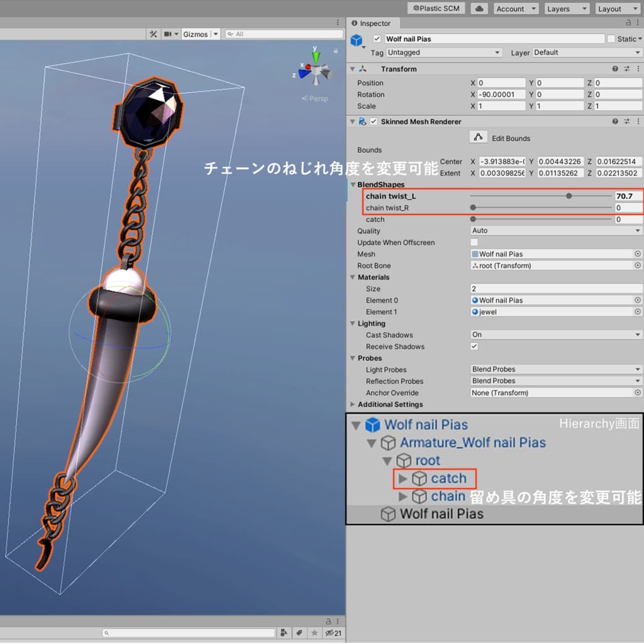Open Skinned Mesh Renderer preset settings icon
644x644 pixels.
(x=626, y=121)
